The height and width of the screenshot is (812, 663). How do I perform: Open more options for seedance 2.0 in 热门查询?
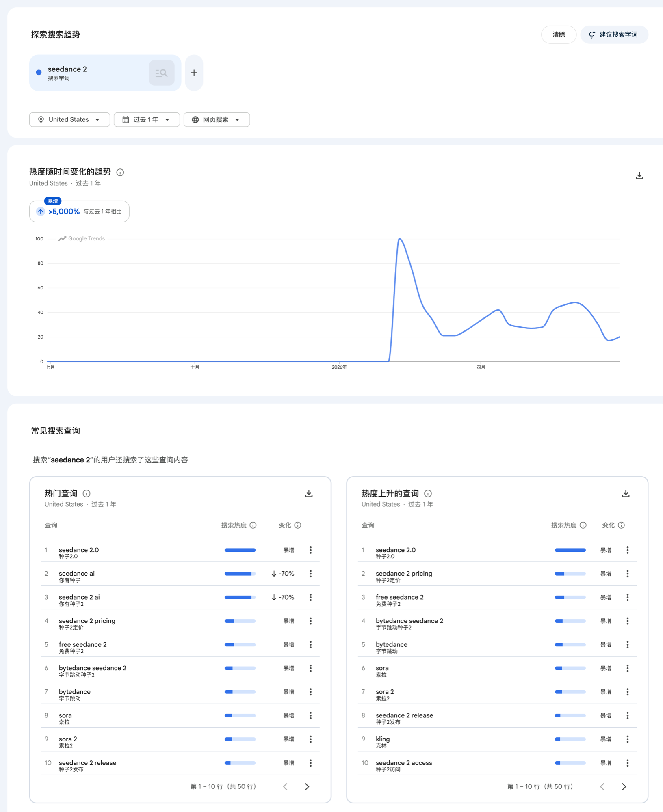click(x=311, y=550)
